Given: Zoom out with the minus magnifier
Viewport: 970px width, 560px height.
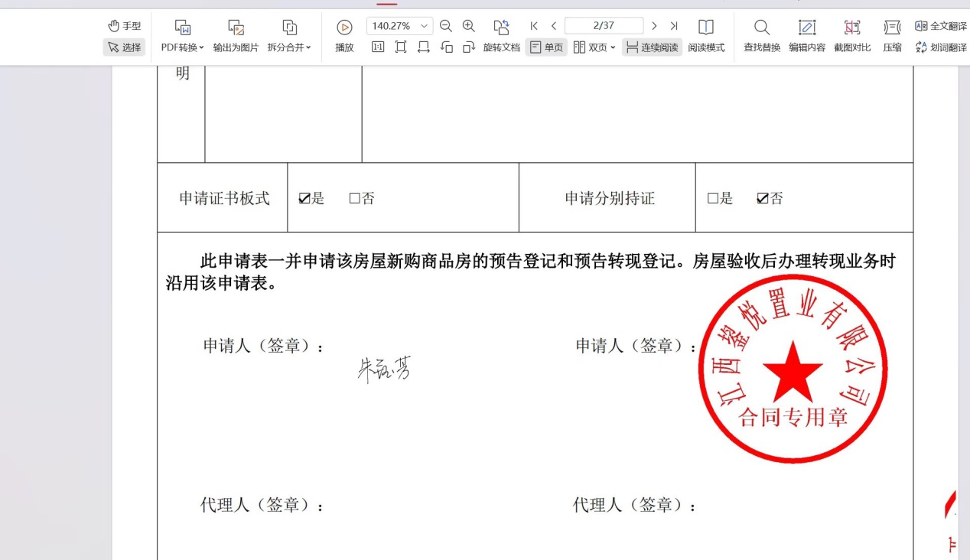Looking at the screenshot, I should click(446, 26).
